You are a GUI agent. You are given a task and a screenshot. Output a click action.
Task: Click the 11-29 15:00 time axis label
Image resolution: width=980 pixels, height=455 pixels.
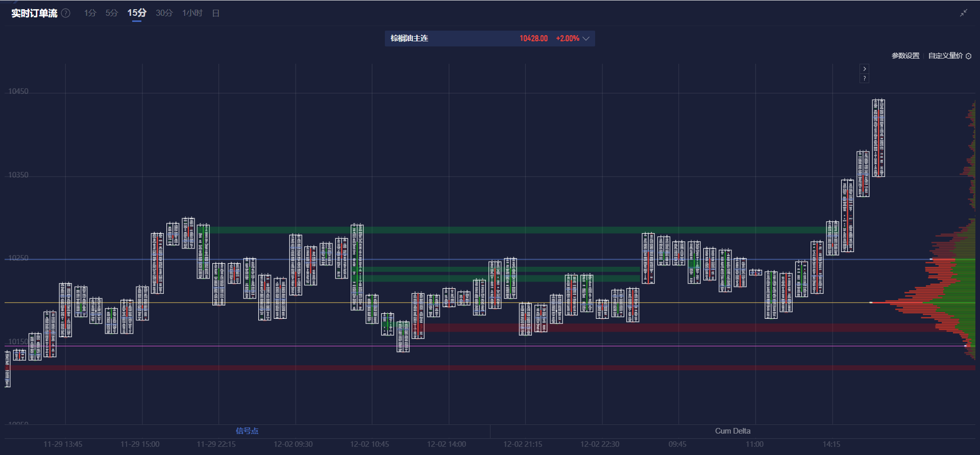pyautogui.click(x=140, y=444)
